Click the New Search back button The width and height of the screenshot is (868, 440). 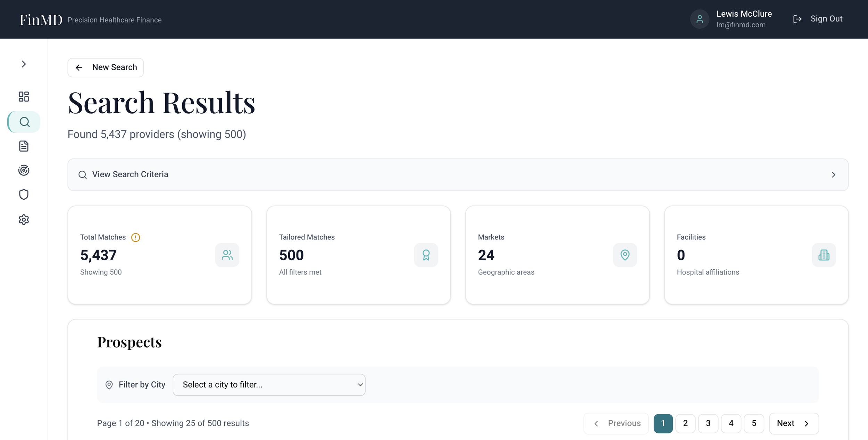pos(106,67)
